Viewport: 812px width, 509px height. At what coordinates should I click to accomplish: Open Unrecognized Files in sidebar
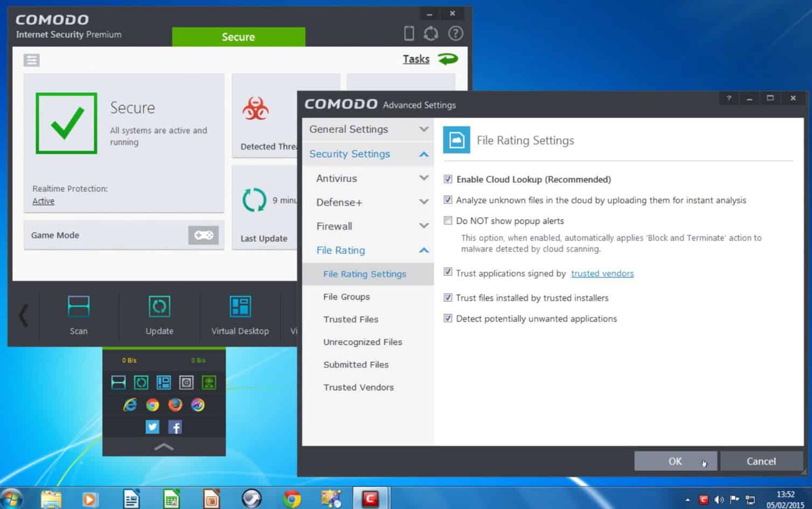(368, 342)
